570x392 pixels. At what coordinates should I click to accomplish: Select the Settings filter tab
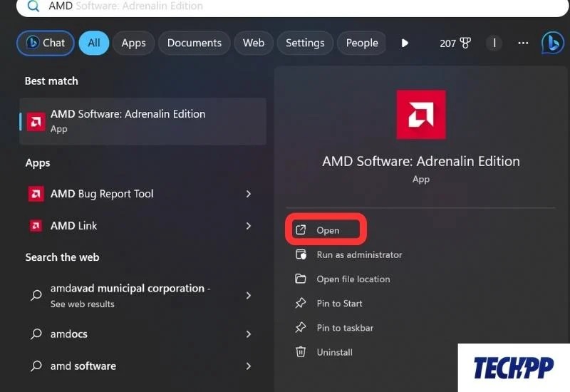click(305, 43)
